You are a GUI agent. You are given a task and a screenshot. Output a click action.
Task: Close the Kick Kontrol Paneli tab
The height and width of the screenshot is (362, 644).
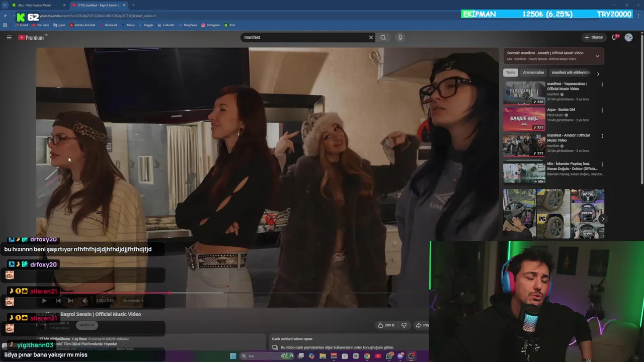[64, 5]
